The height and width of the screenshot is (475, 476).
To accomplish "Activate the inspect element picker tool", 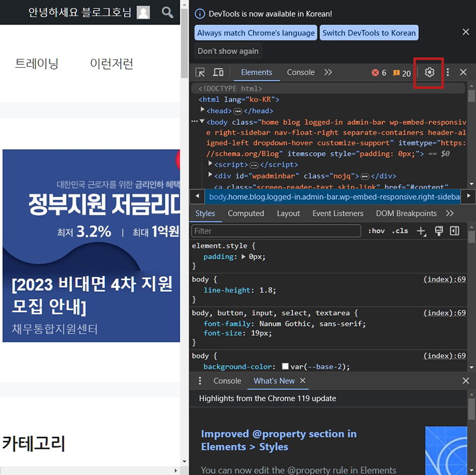I will click(200, 72).
